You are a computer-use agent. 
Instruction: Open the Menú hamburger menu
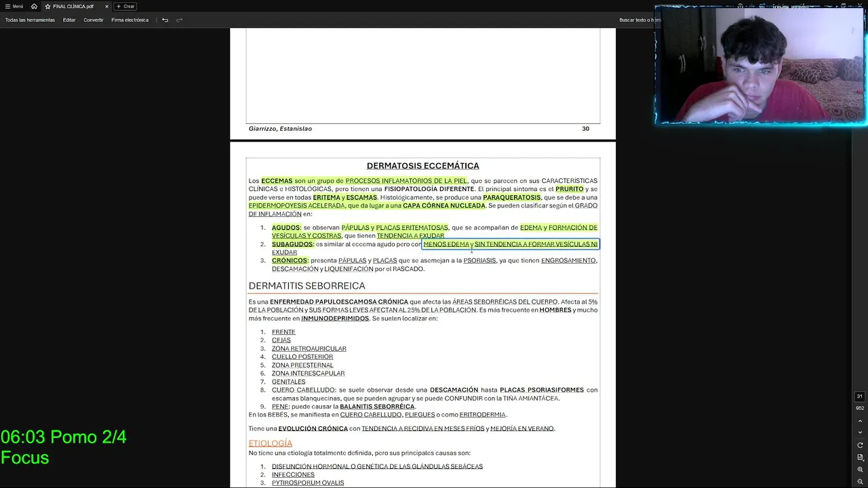click(14, 6)
